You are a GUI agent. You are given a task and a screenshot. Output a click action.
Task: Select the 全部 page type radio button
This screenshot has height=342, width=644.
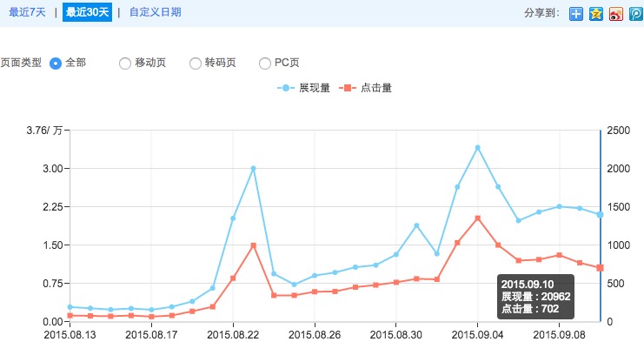pyautogui.click(x=56, y=64)
